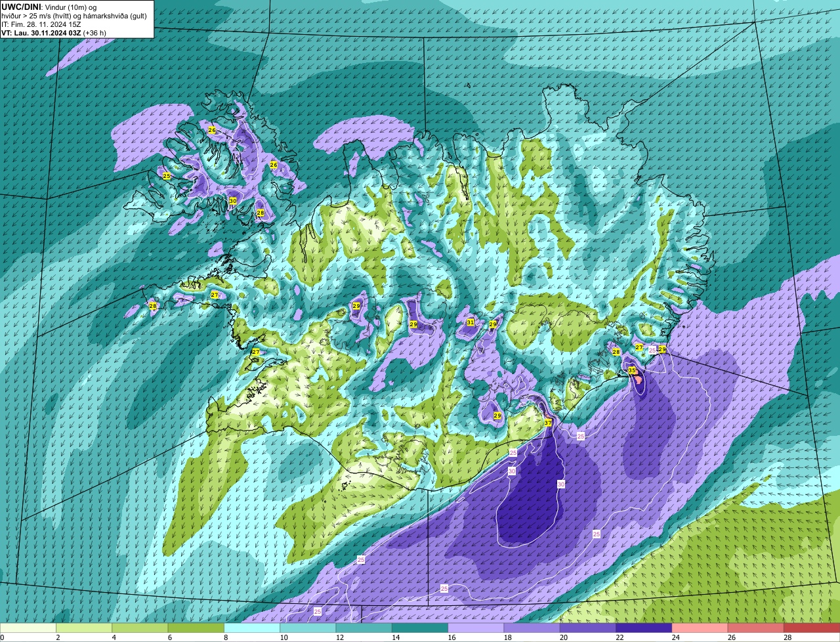Image resolution: width=840 pixels, height=642 pixels.
Task: Select the 14–16 m/s dark teal scale swatch
Action: pos(420,628)
